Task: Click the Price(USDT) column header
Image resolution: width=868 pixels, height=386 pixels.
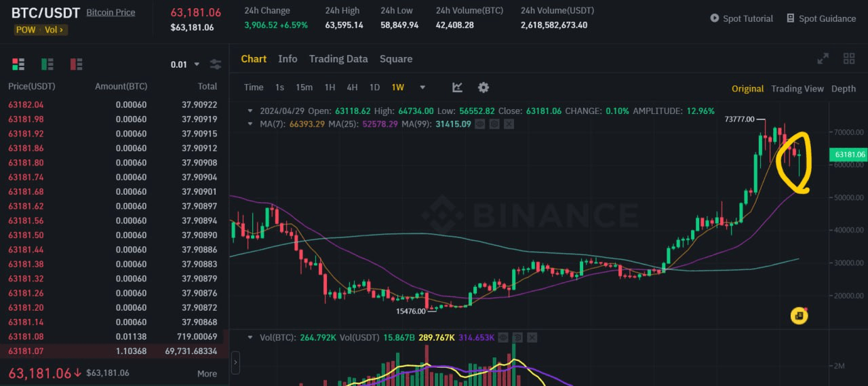Action: coord(32,86)
